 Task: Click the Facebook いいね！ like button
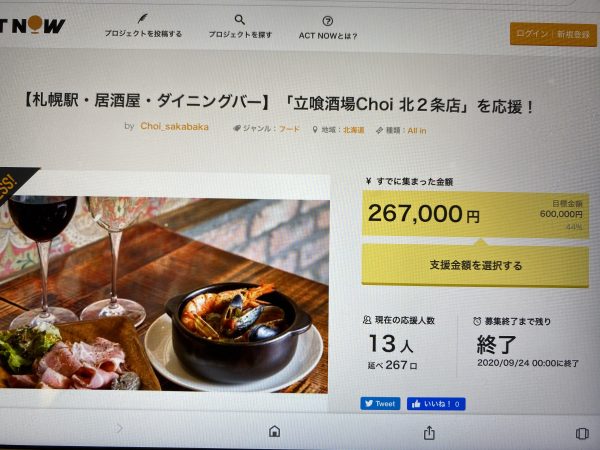pos(436,404)
